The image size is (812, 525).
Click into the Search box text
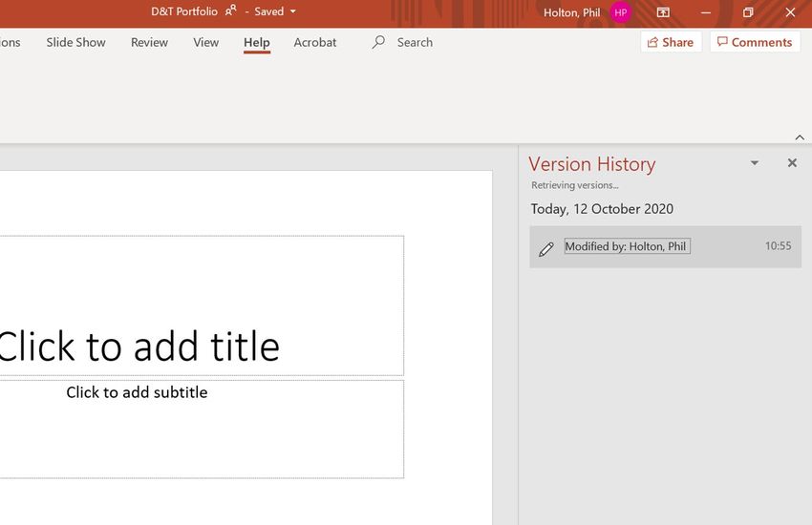[x=415, y=42]
